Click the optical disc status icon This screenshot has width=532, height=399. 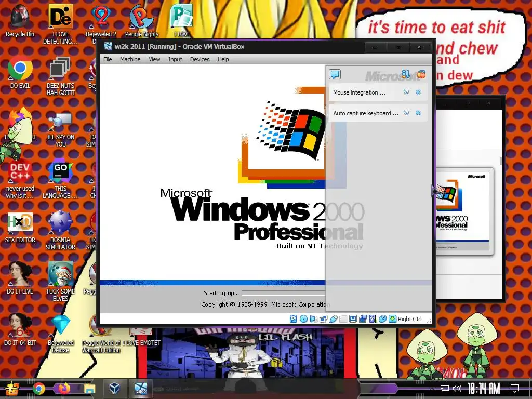303,318
